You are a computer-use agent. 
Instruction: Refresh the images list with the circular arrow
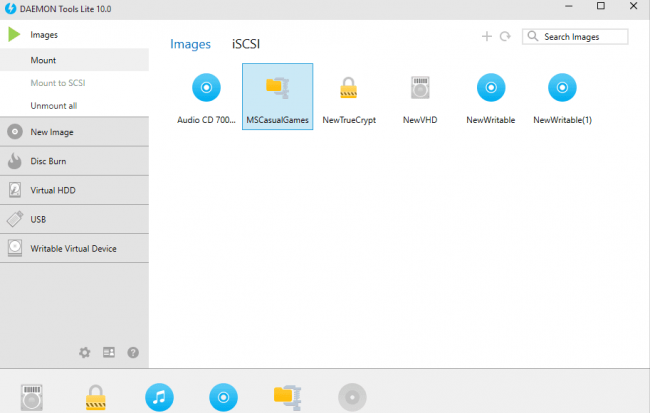[x=505, y=36]
